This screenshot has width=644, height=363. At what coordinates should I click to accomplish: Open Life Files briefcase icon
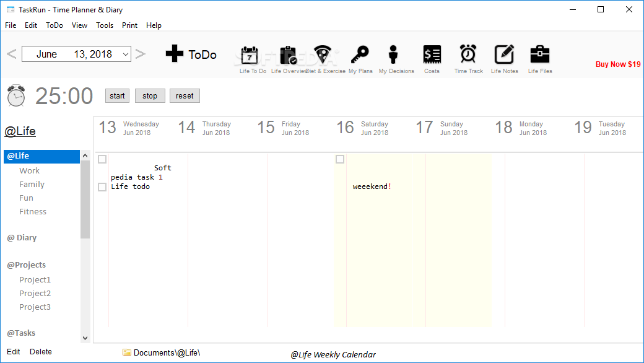[540, 55]
